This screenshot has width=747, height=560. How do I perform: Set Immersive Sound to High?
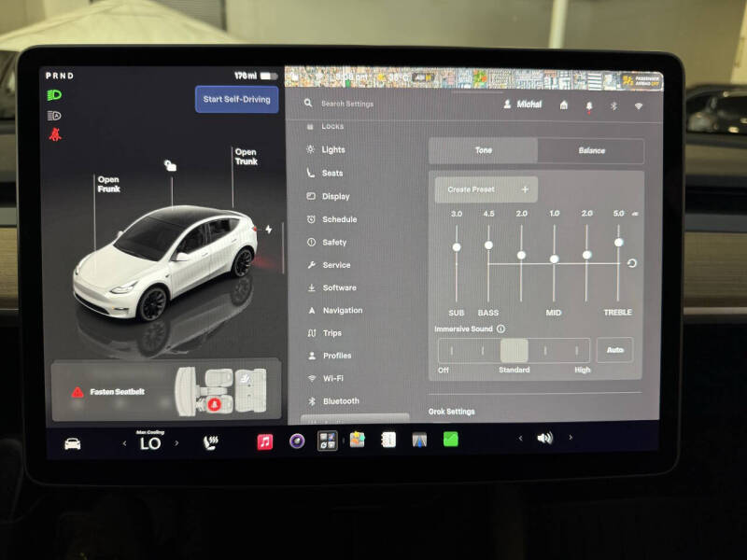[576, 351]
